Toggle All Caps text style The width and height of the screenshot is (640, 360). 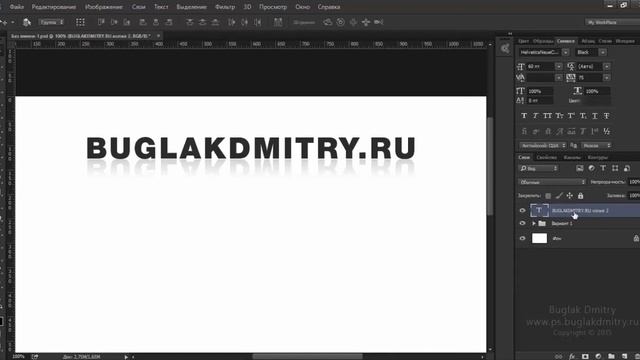[547, 116]
